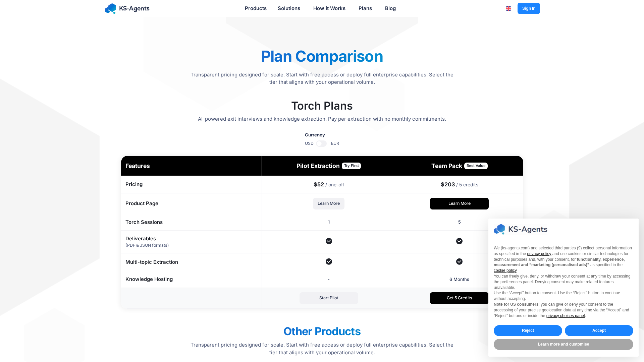Click Deliverables checkmark under Pilot Extraction
The image size is (644, 362).
pyautogui.click(x=329, y=241)
